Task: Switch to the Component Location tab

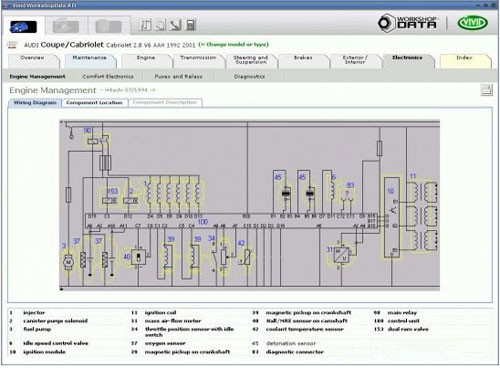Action: [94, 103]
